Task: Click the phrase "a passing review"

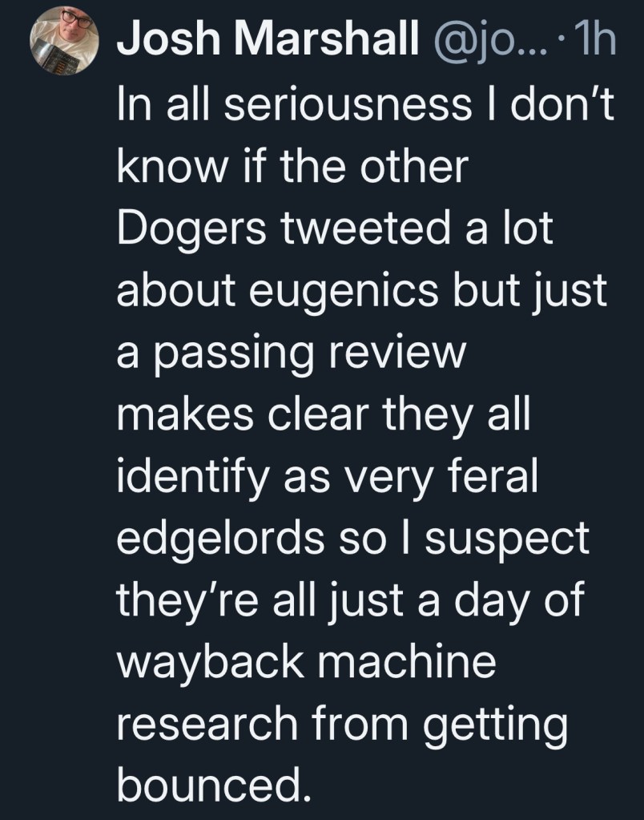Action: pyautogui.click(x=290, y=353)
